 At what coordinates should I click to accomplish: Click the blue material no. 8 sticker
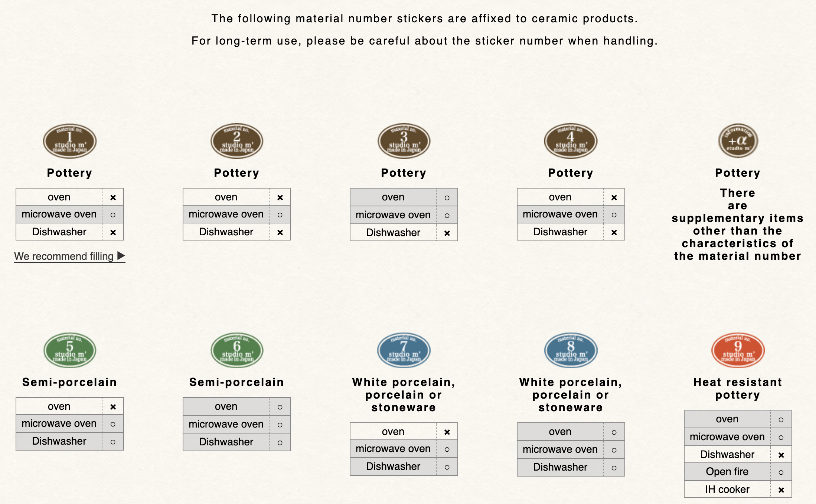571,350
